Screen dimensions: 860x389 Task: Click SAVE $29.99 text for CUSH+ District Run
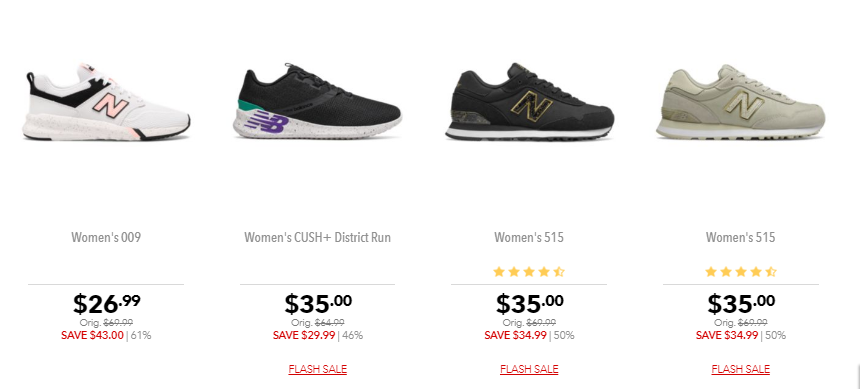click(x=304, y=335)
